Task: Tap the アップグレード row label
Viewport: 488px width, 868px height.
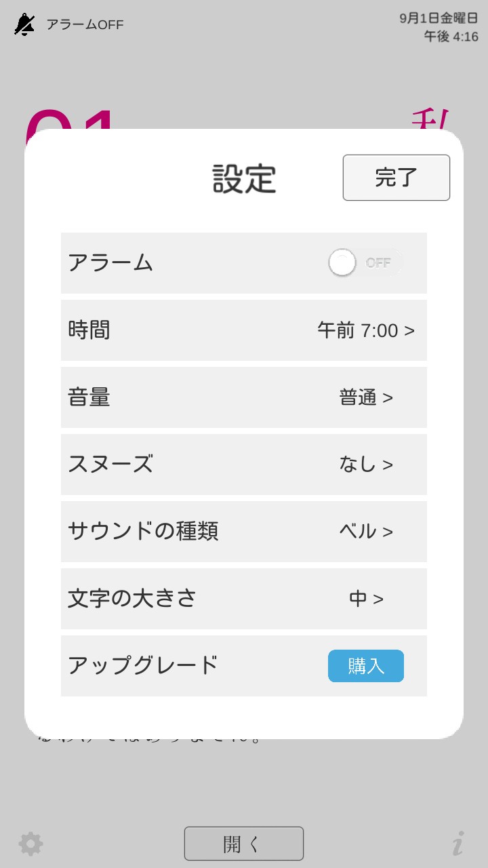Action: (143, 665)
